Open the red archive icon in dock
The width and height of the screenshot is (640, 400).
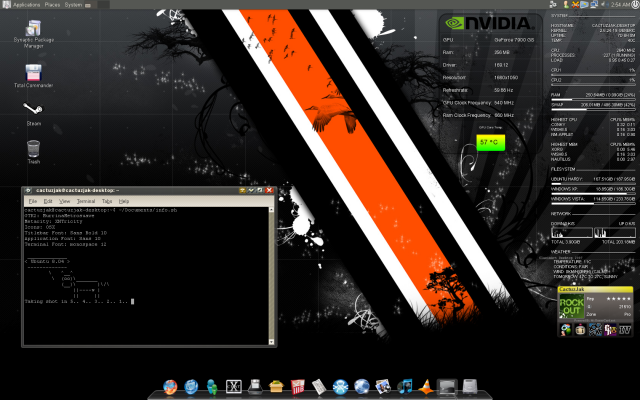coord(298,387)
